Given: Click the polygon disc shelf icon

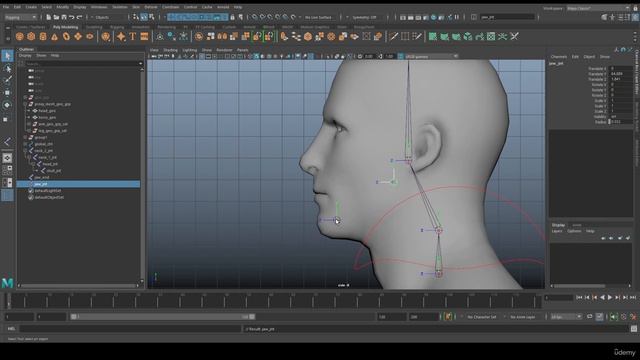Looking at the screenshot, I should point(89,37).
